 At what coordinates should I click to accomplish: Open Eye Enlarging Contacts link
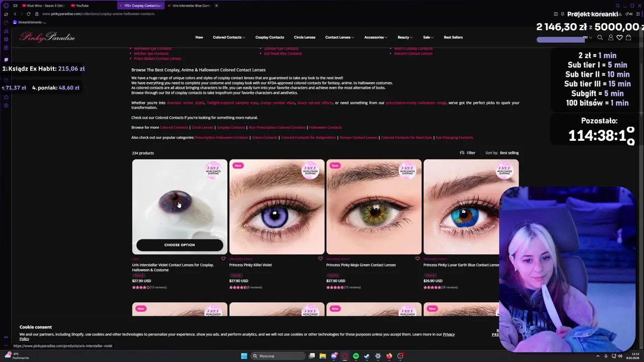pos(454,137)
